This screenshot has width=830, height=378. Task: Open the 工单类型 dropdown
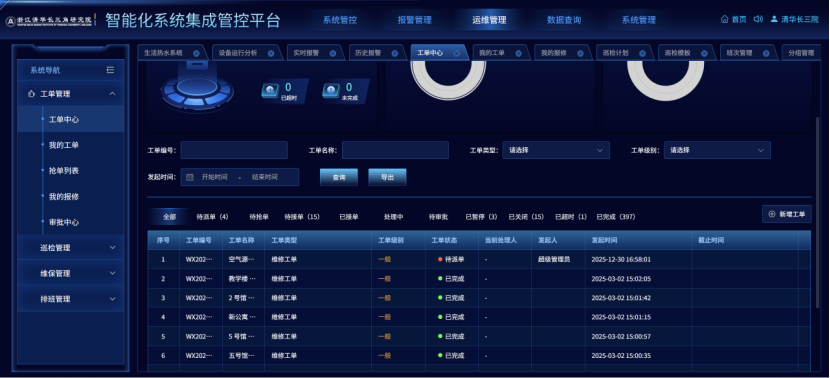(x=556, y=150)
